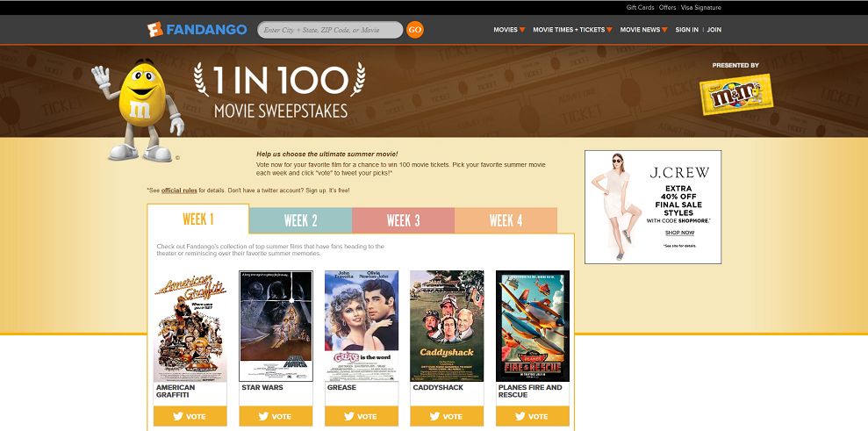This screenshot has height=431, width=868.
Task: Click the Sign In link
Action: [x=686, y=30]
